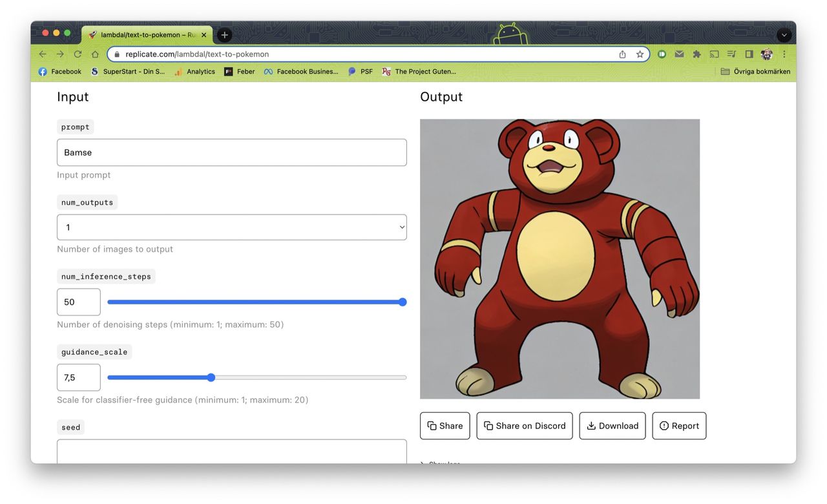
Task: Click the Download button
Action: 612,426
